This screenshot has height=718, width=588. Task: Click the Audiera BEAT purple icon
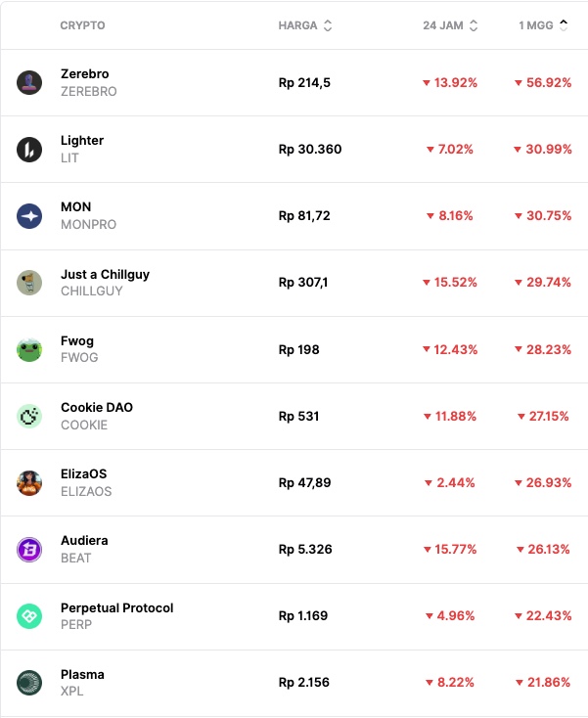pyautogui.click(x=29, y=549)
